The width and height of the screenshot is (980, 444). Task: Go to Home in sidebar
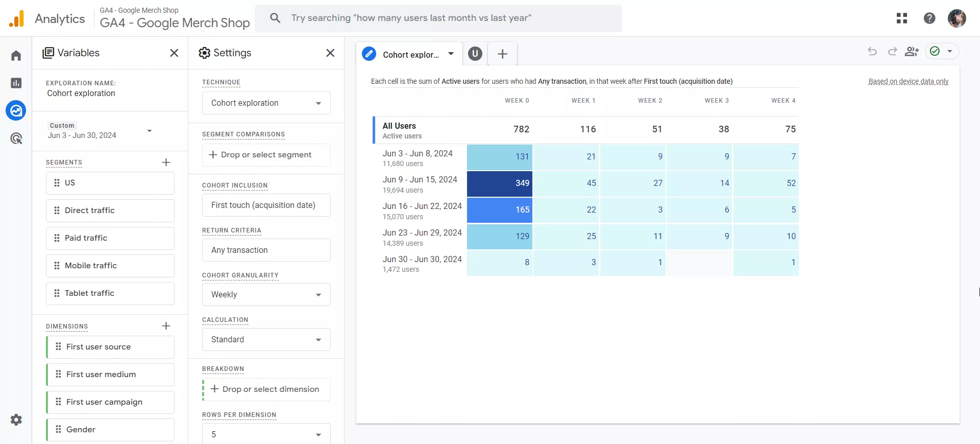click(16, 56)
